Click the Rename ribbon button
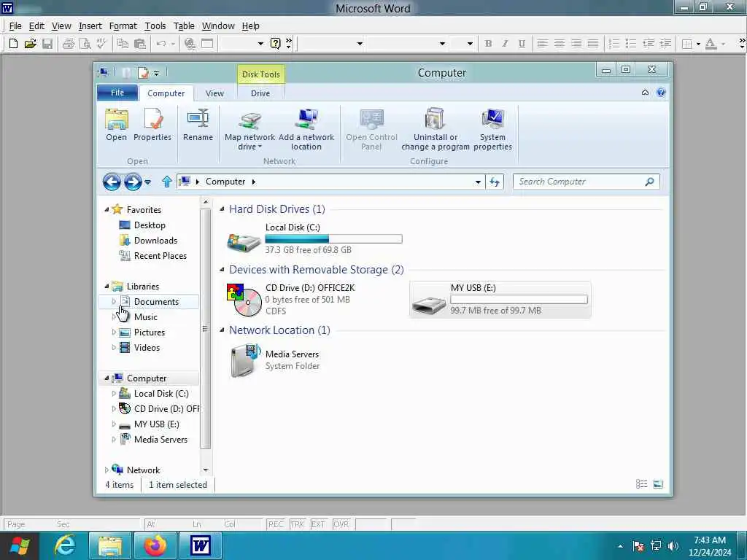This screenshot has height=560, width=747. (x=198, y=125)
